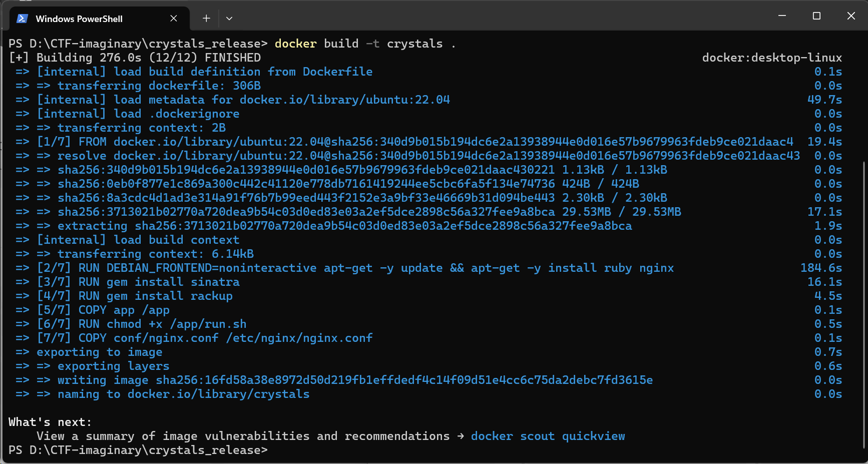868x464 pixels.
Task: Click the "[2/7] RUN DEBIAN_FRONTEND" build step line
Action: (355, 268)
